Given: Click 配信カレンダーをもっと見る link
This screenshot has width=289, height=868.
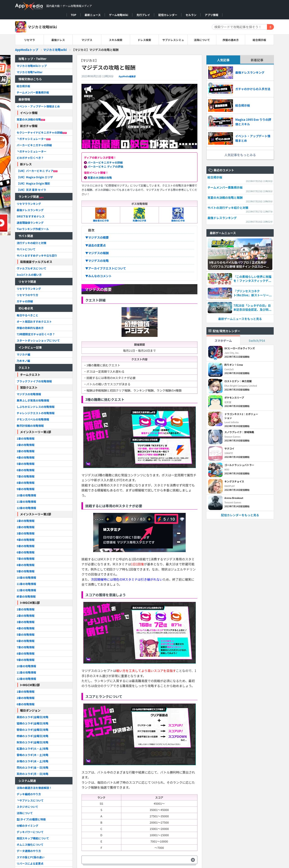Looking at the screenshot, I should coord(240,515).
